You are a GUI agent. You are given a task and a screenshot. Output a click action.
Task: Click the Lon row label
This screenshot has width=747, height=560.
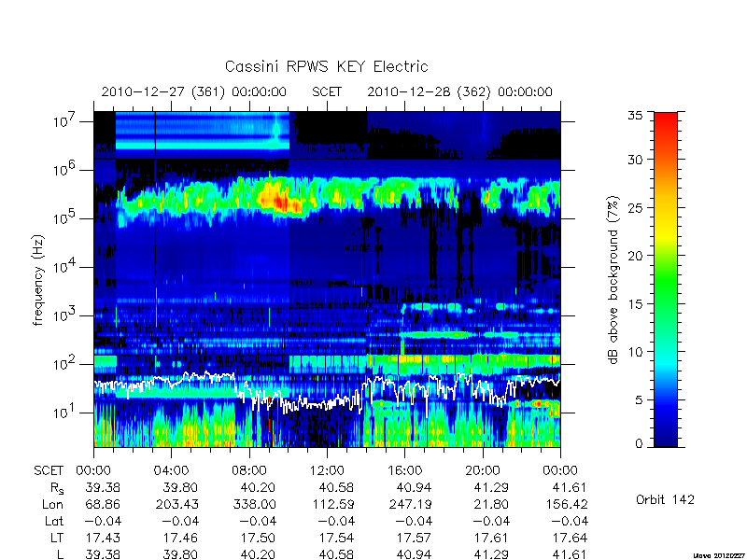53,504
